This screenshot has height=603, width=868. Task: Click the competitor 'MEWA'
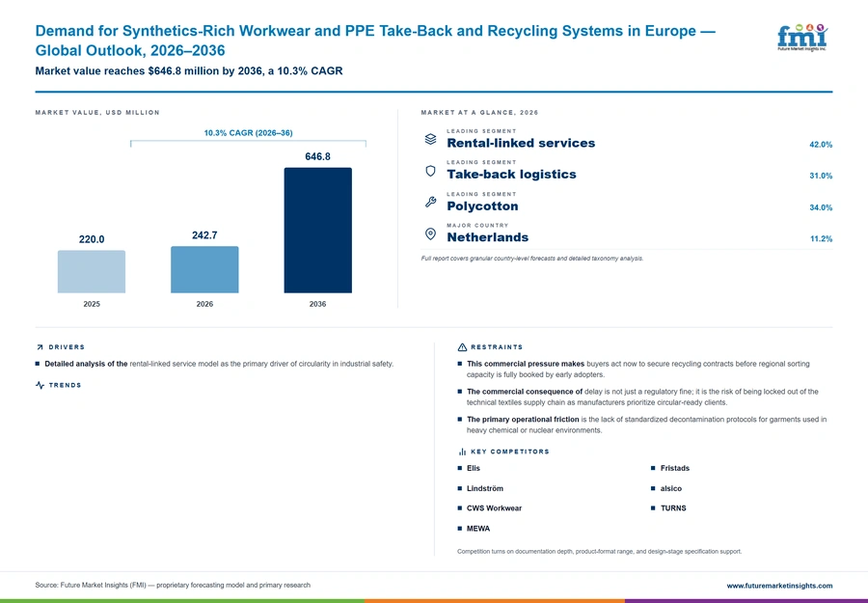click(x=478, y=529)
